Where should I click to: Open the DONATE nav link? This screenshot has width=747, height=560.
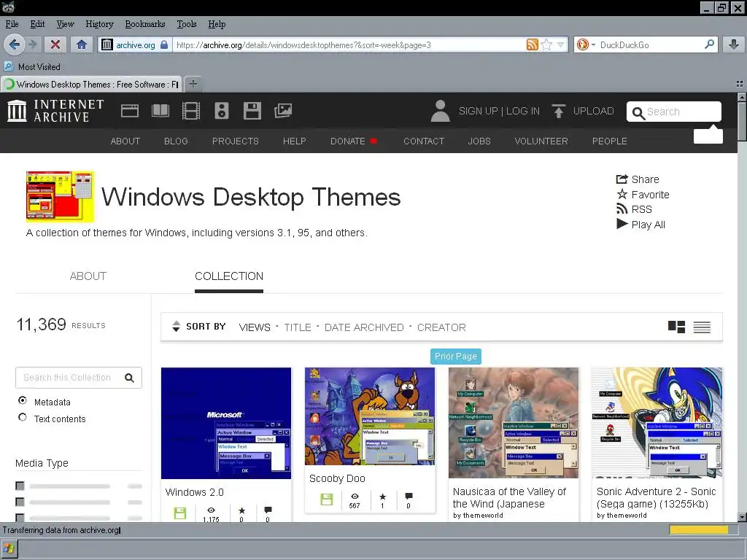(x=348, y=141)
